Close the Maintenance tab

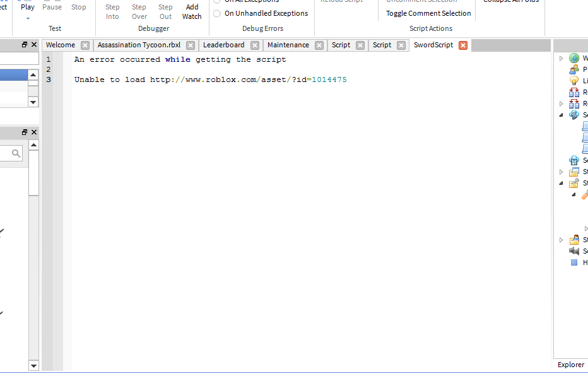pyautogui.click(x=319, y=45)
